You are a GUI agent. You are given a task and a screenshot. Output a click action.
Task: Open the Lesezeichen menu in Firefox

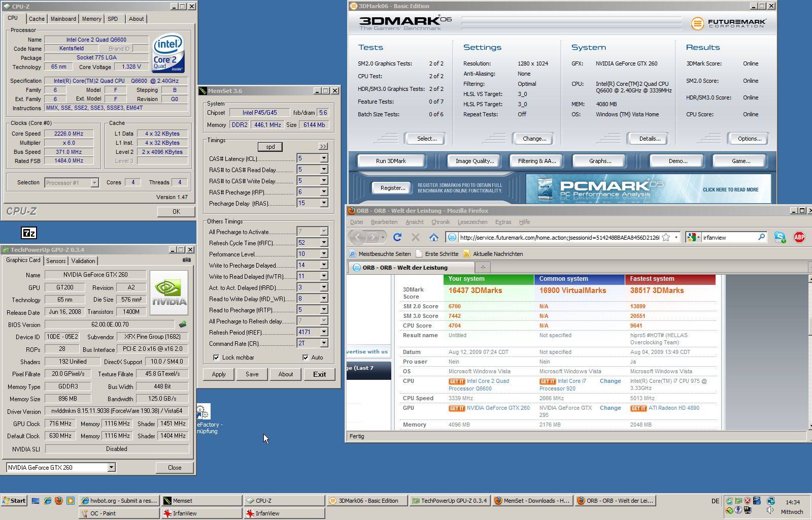pos(472,222)
